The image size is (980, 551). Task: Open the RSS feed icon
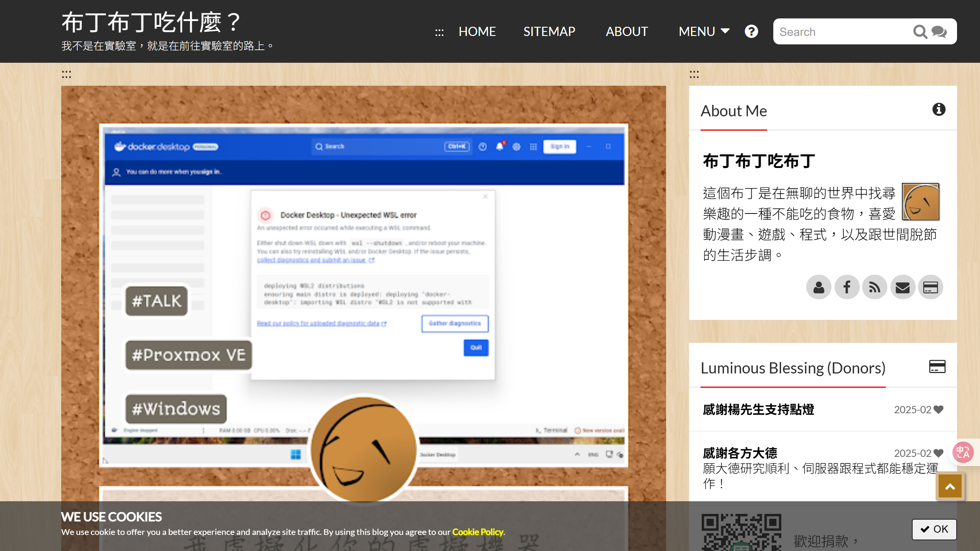[x=875, y=287]
